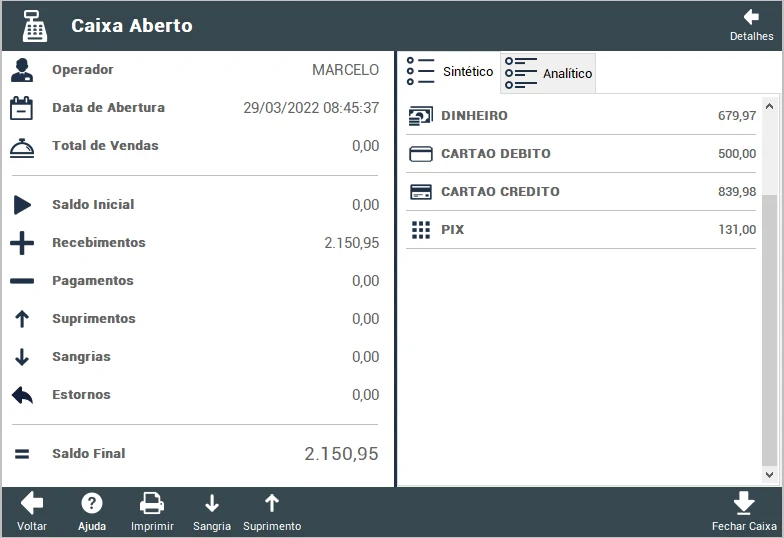Open help with the Ajuda button
This screenshot has height=538, width=784.
(x=92, y=512)
